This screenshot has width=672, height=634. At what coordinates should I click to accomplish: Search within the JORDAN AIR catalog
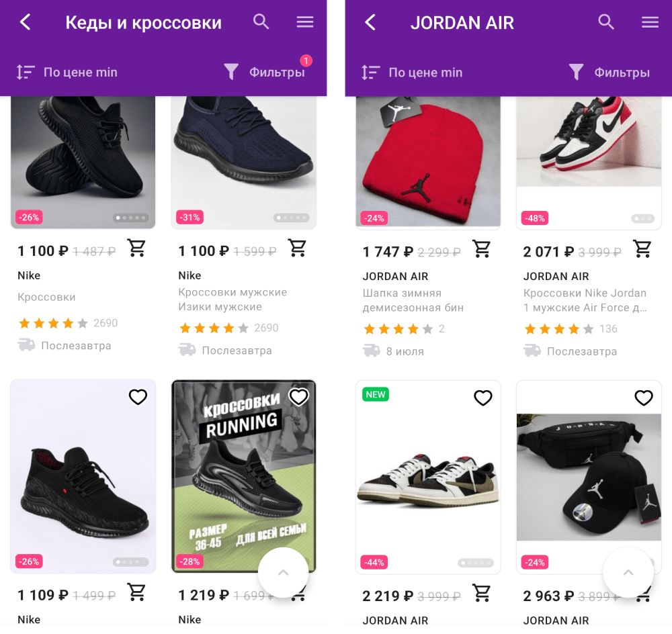(606, 22)
